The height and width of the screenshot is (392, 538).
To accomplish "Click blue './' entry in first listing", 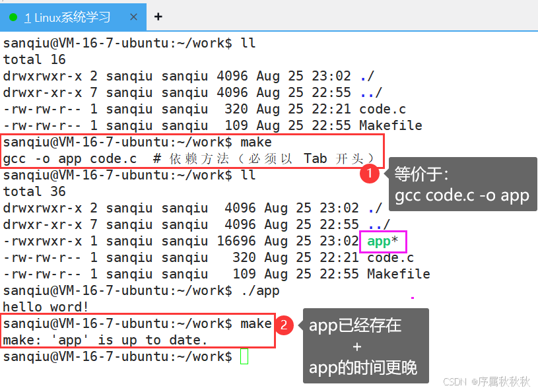I will 367,76.
